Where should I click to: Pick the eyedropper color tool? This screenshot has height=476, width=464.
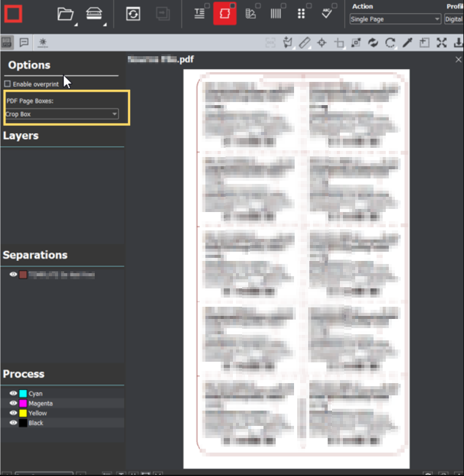407,43
